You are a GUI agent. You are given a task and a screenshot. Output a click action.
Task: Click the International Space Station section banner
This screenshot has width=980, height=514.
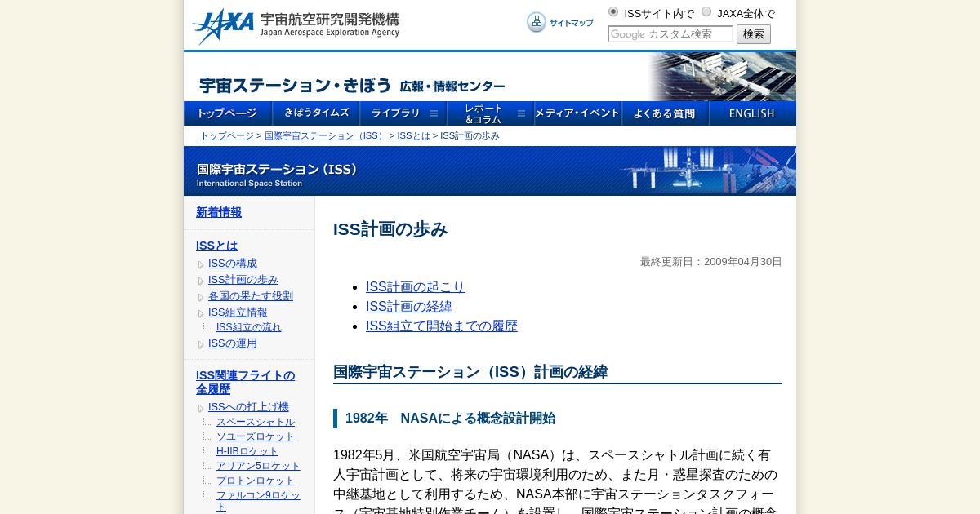pyautogui.click(x=490, y=171)
